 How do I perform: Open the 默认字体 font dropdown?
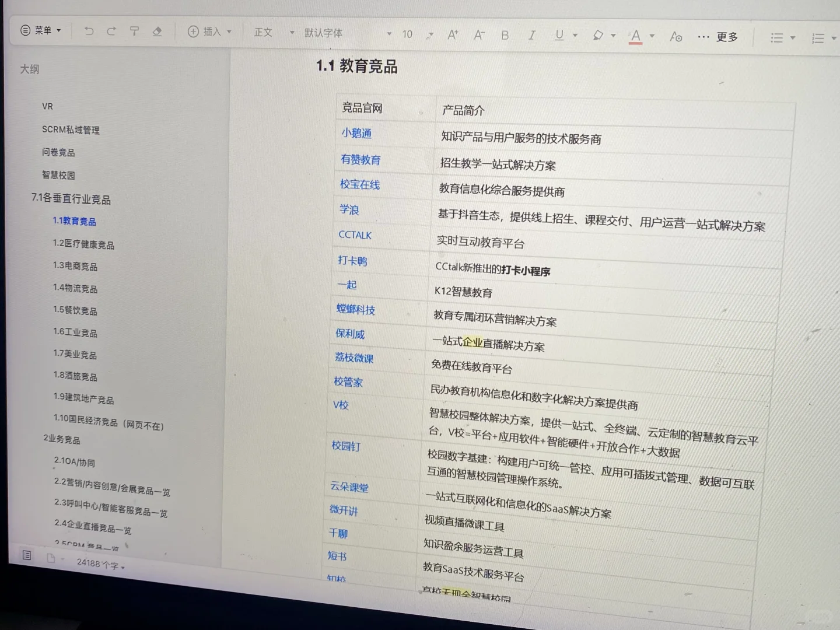click(324, 33)
